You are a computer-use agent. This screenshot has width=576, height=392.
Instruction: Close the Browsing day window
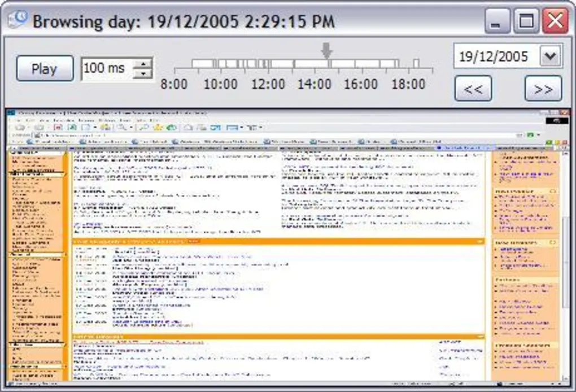pyautogui.click(x=555, y=22)
